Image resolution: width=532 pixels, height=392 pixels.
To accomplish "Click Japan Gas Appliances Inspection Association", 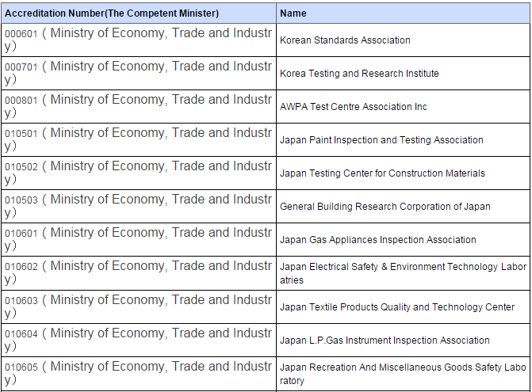I will point(378,239).
